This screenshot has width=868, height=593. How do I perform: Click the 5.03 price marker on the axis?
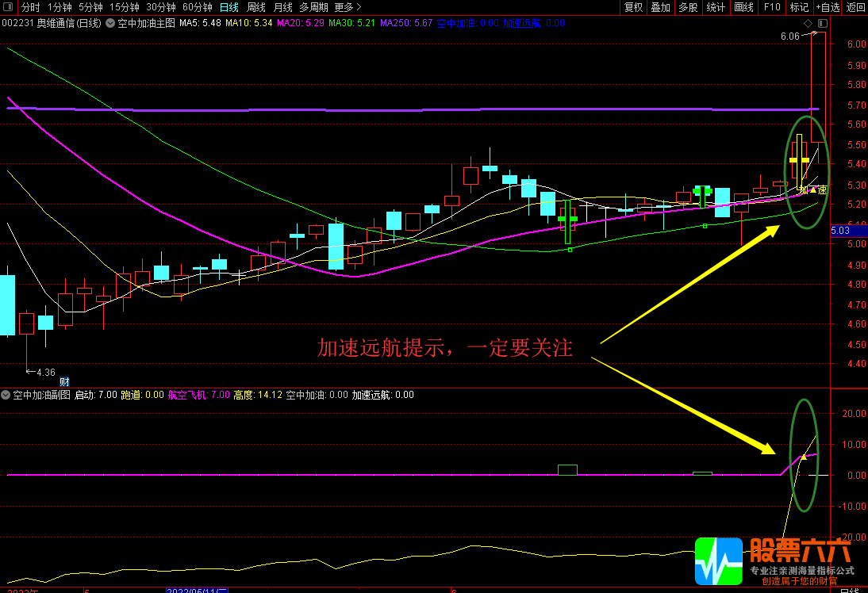tap(839, 231)
